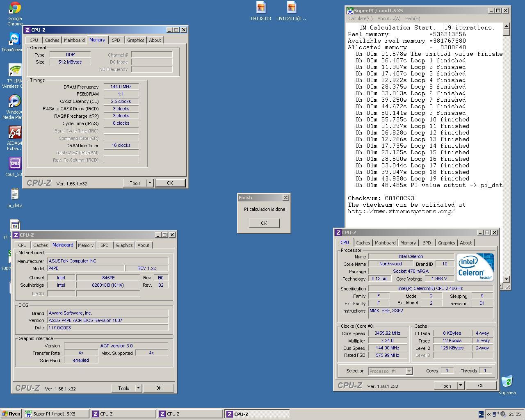
Task: Switch to CPU tab in Mainboard CPU-Z window
Action: [x=23, y=245]
